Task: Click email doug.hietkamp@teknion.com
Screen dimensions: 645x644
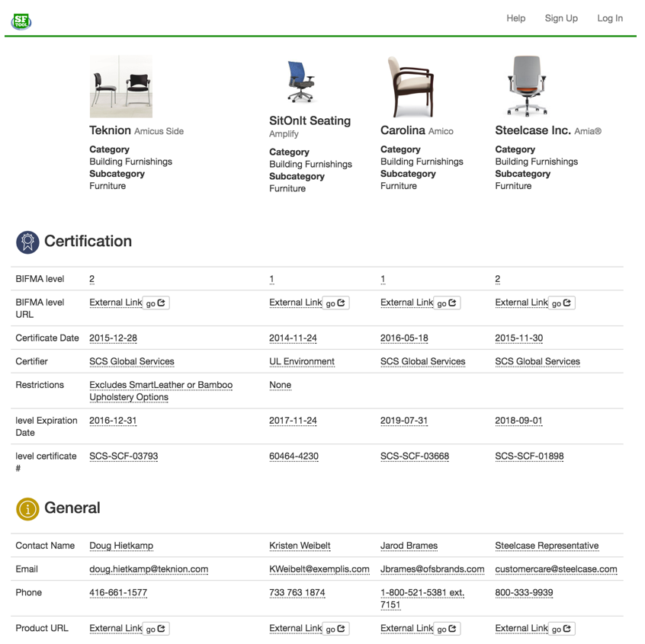Action: (x=149, y=569)
